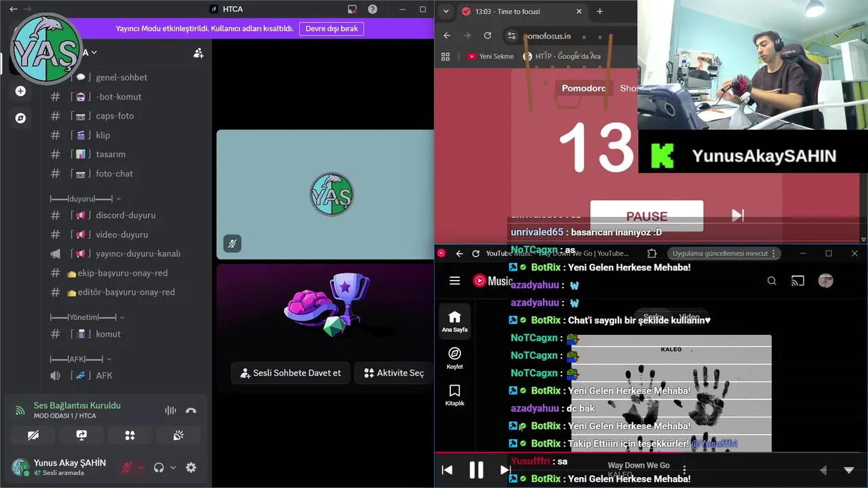This screenshot has height=488, width=868.
Task: Open Discord help question mark icon
Action: (372, 9)
